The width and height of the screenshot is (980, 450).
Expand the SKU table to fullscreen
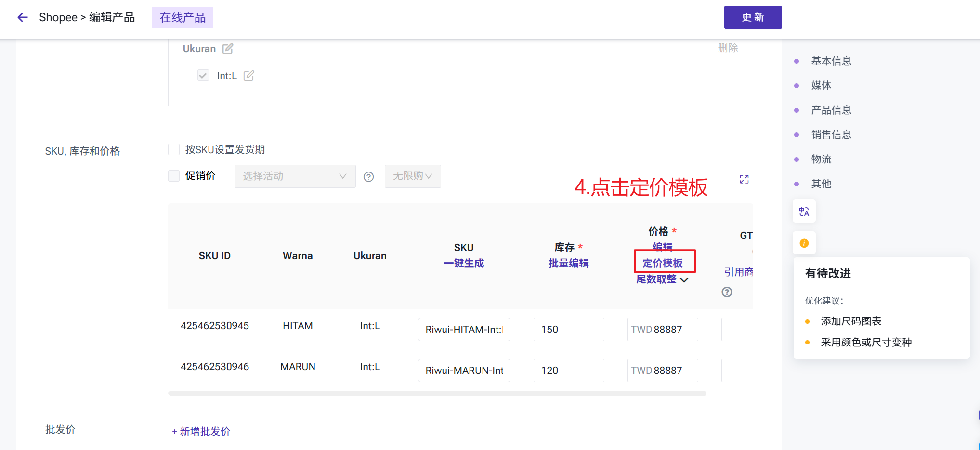coord(744,179)
